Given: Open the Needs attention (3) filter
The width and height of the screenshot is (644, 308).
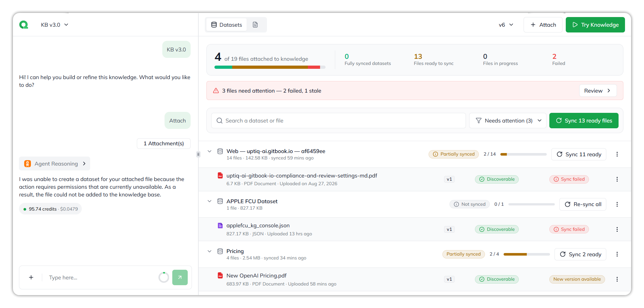Looking at the screenshot, I should [x=508, y=121].
